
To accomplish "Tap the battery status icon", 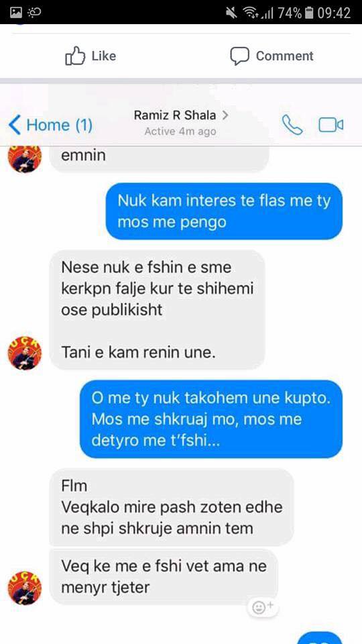I will click(x=310, y=13).
